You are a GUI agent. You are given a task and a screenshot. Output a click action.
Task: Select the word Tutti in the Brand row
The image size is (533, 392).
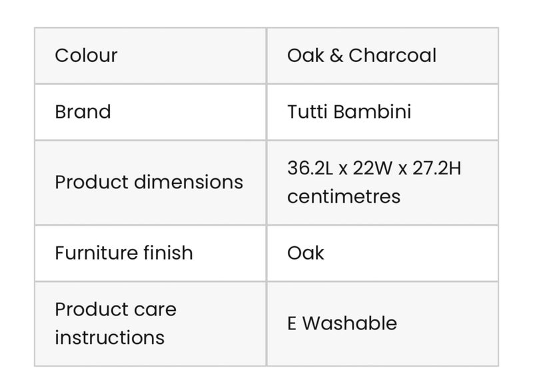tap(307, 111)
